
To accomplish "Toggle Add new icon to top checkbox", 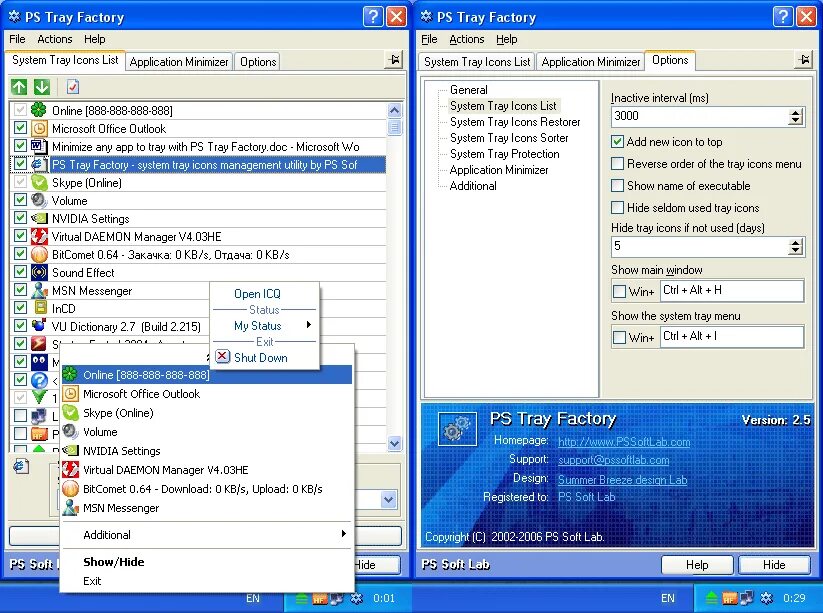I will [x=617, y=142].
